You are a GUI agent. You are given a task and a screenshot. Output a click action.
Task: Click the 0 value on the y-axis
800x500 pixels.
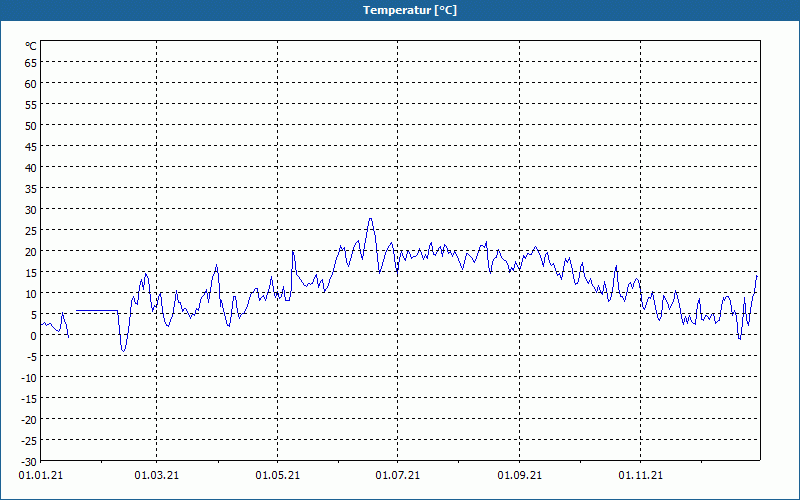point(33,335)
